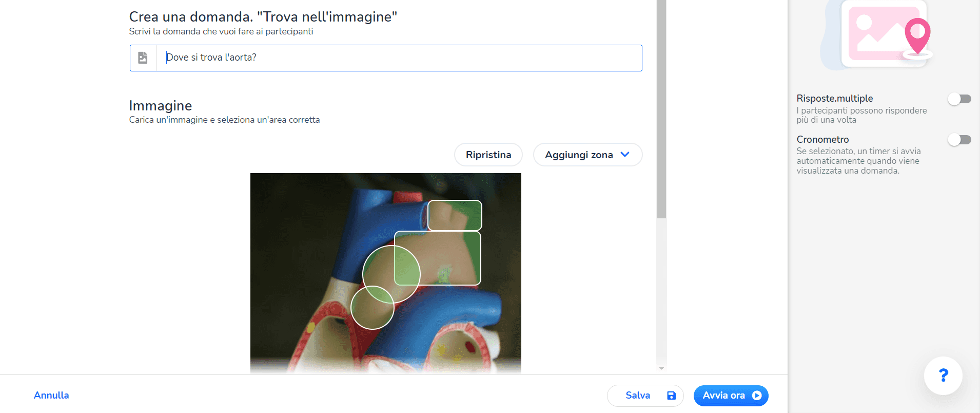980x413 pixels.
Task: Cancel editing with the Annulla link
Action: point(51,395)
